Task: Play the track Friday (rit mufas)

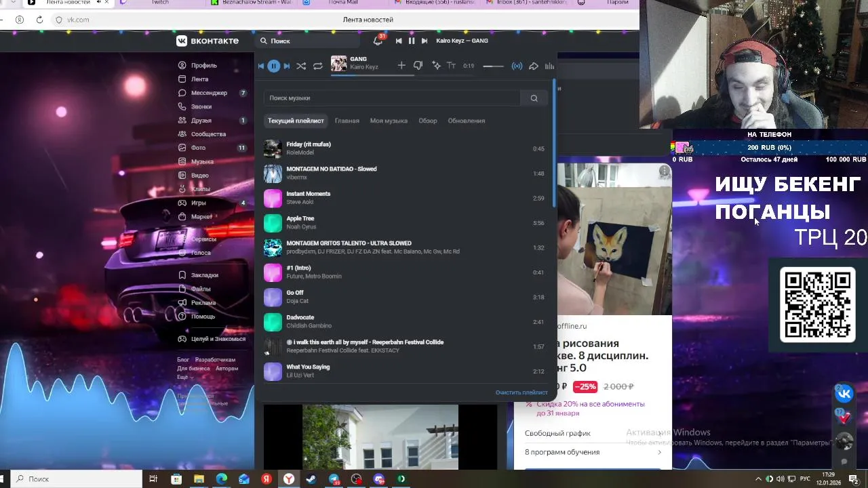Action: point(405,148)
